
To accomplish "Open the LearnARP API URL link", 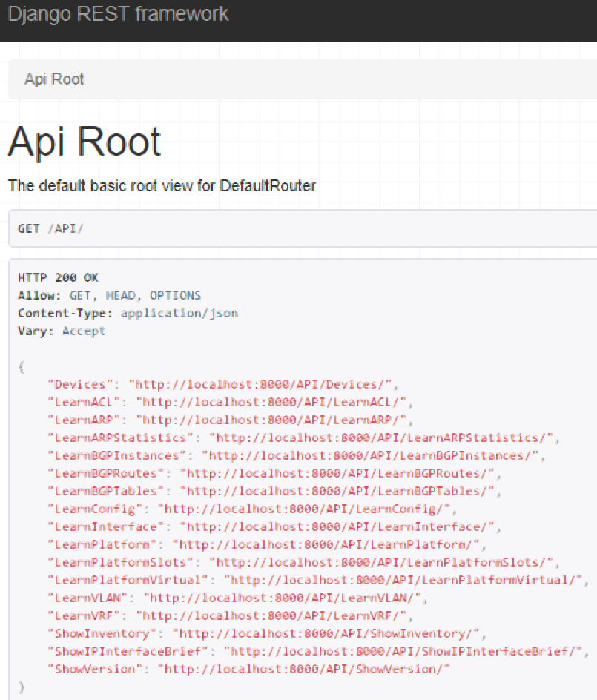I will [x=271, y=420].
